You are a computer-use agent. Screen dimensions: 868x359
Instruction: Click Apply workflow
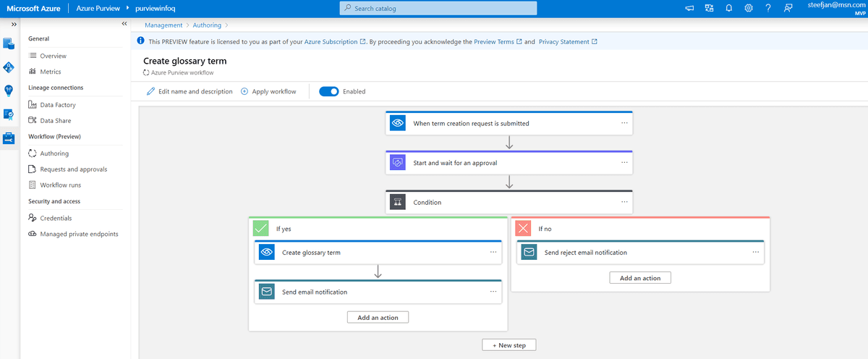(268, 92)
